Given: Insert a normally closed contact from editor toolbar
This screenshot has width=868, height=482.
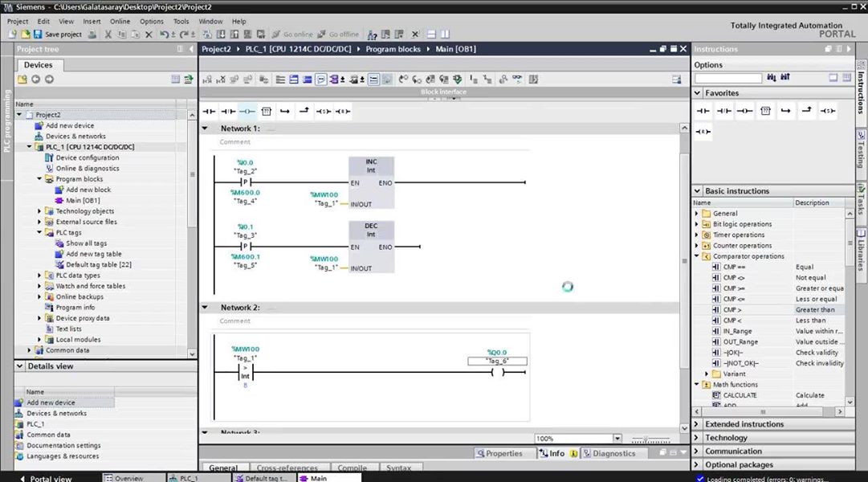Looking at the screenshot, I should (228, 112).
